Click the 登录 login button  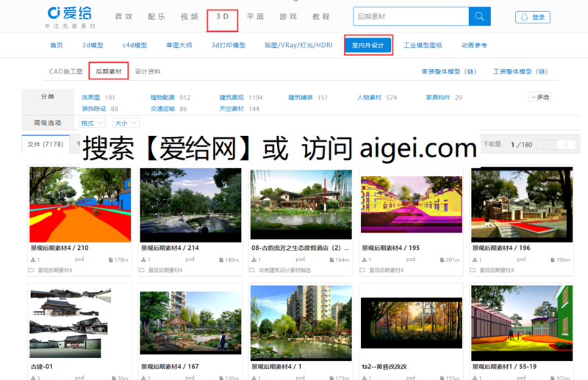point(532,17)
